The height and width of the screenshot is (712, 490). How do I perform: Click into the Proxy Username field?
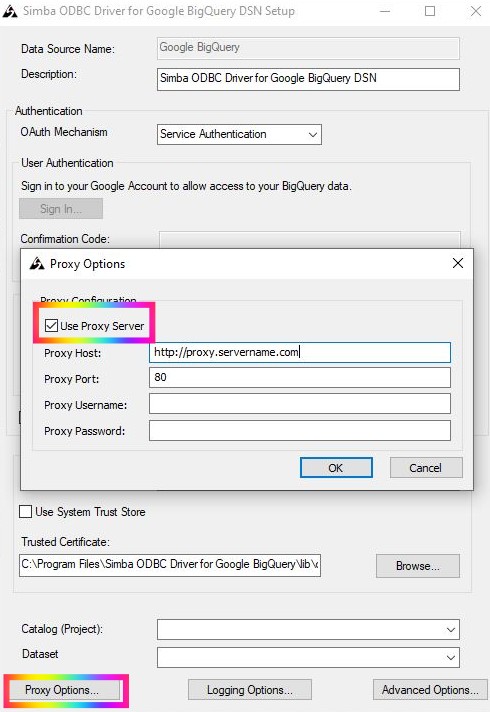click(300, 404)
